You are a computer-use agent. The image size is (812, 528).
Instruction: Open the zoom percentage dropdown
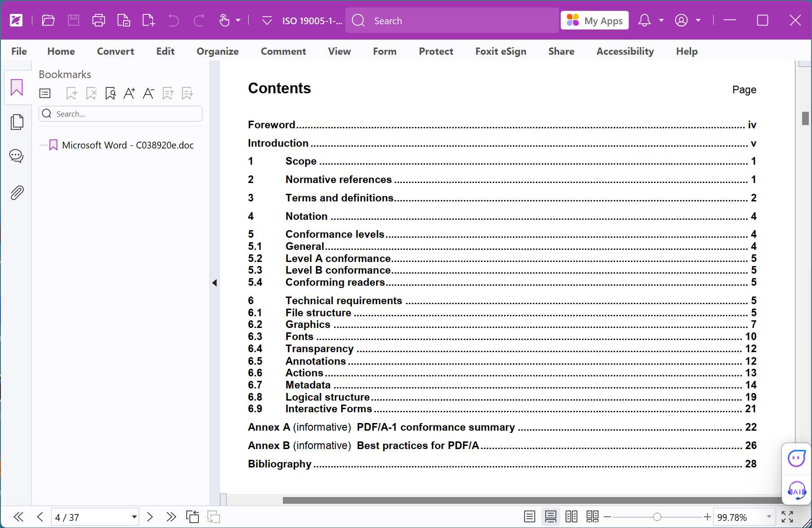pos(768,517)
